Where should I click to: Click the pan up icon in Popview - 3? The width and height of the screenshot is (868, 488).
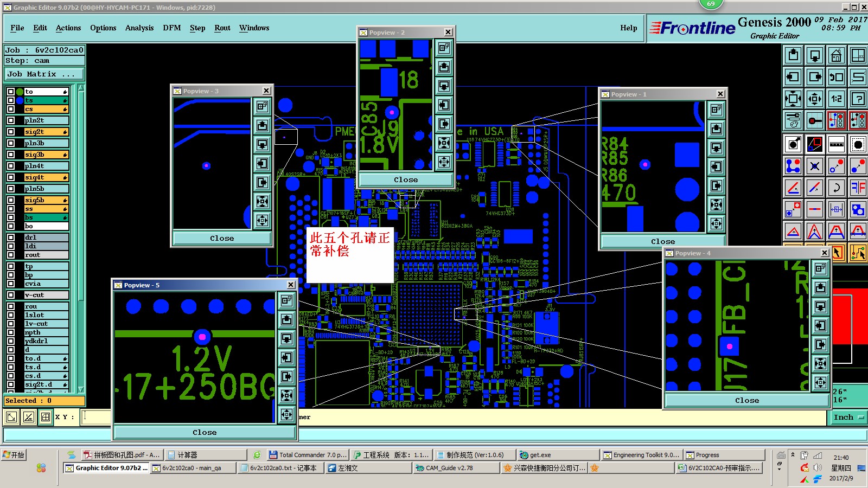coord(263,126)
